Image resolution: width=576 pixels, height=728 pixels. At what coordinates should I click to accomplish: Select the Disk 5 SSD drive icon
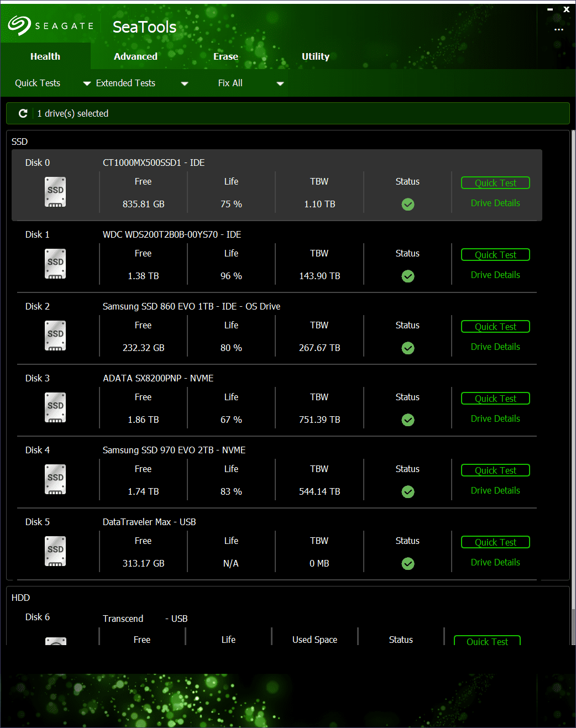point(55,551)
